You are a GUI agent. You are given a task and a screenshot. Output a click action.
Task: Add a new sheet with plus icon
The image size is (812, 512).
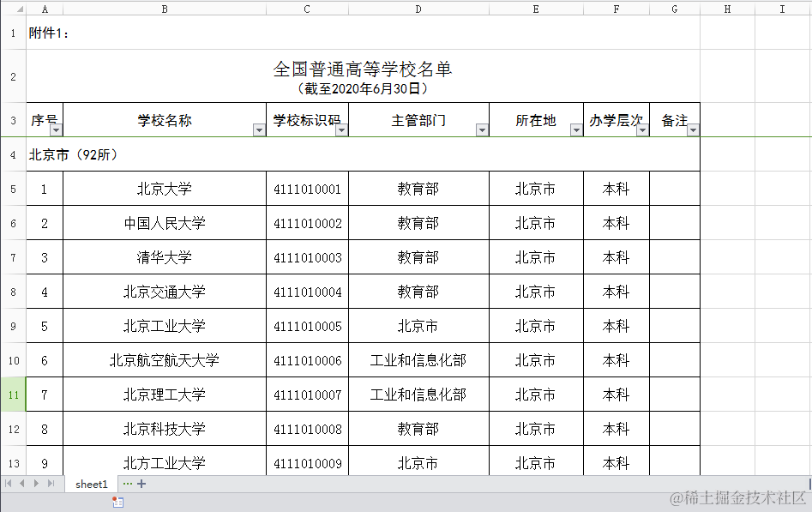(141, 484)
